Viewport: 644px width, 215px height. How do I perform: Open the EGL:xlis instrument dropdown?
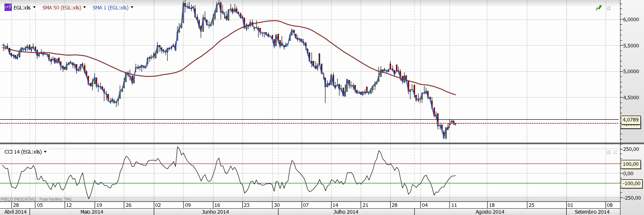[34, 8]
